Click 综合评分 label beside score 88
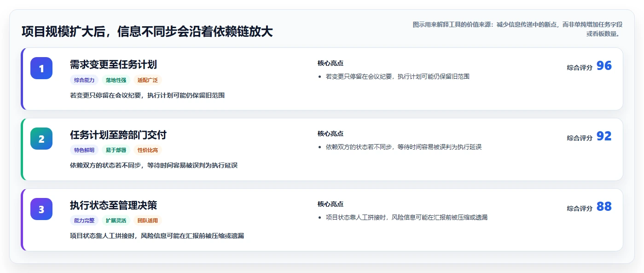This screenshot has height=273, width=644. (x=580, y=209)
